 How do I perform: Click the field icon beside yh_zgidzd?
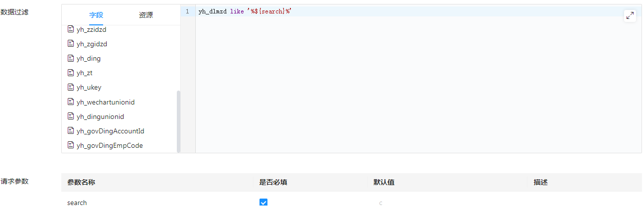click(x=71, y=44)
